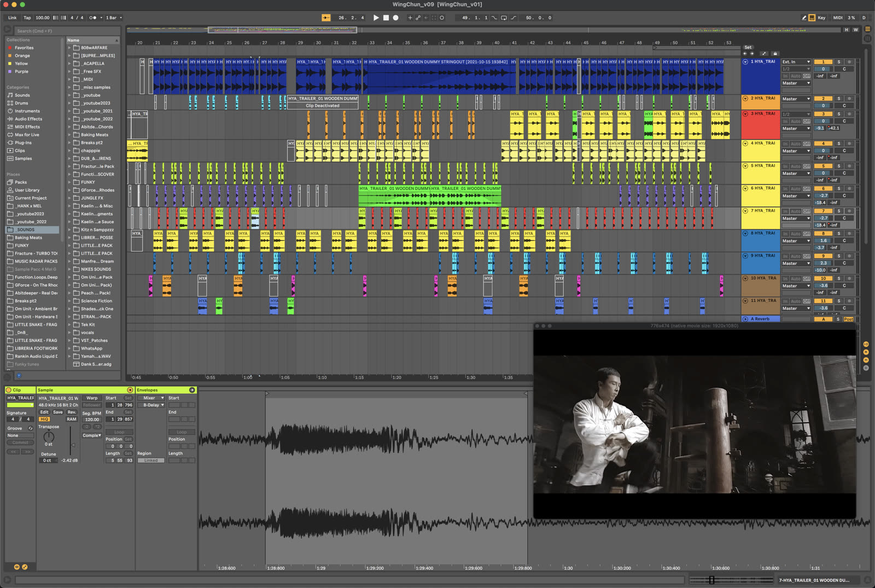
Task: Click the previous locator arrow
Action: pos(745,54)
